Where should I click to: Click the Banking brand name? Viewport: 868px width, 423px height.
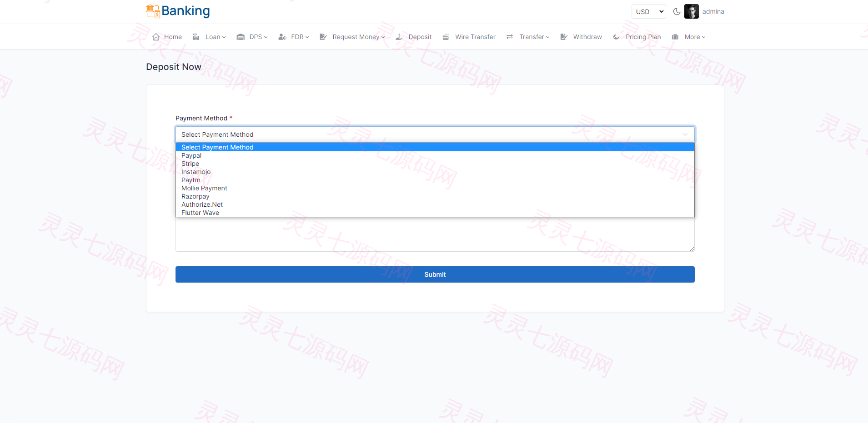click(x=186, y=11)
